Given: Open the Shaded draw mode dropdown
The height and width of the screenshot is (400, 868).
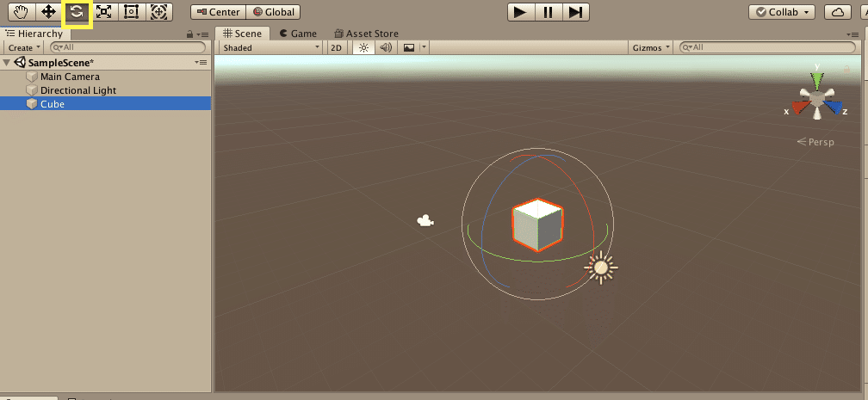Looking at the screenshot, I should (271, 47).
